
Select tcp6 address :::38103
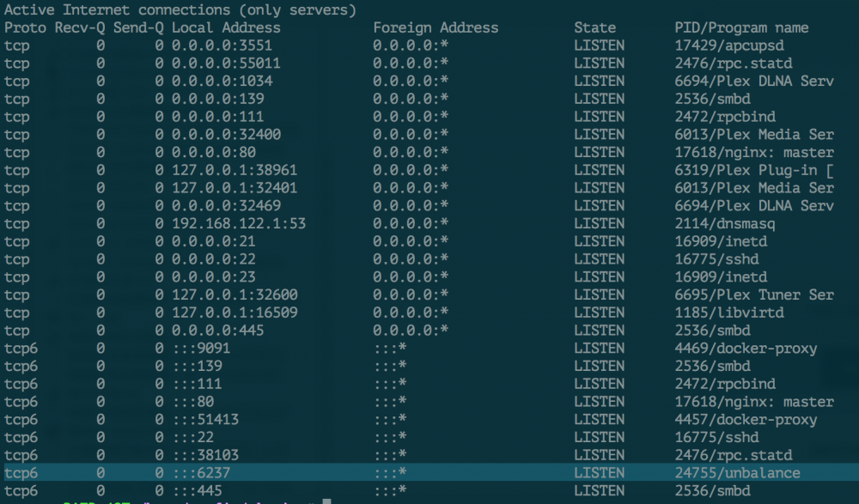(x=205, y=455)
